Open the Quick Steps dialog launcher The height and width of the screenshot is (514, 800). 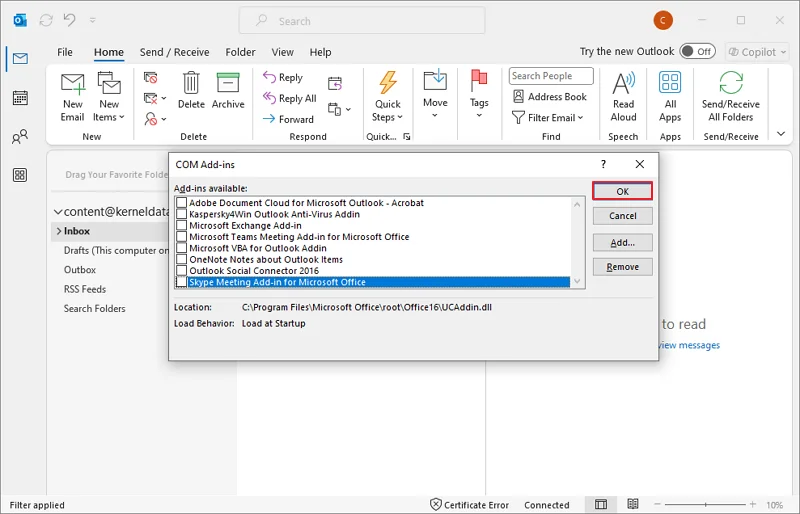click(x=407, y=136)
